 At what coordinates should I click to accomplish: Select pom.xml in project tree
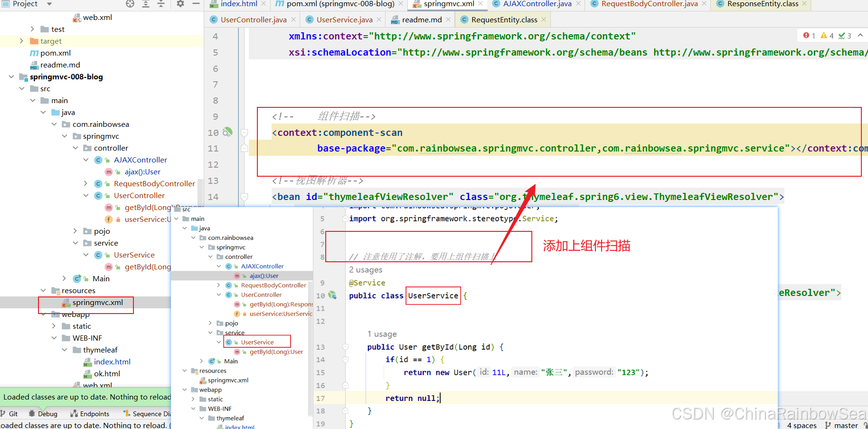tap(56, 53)
